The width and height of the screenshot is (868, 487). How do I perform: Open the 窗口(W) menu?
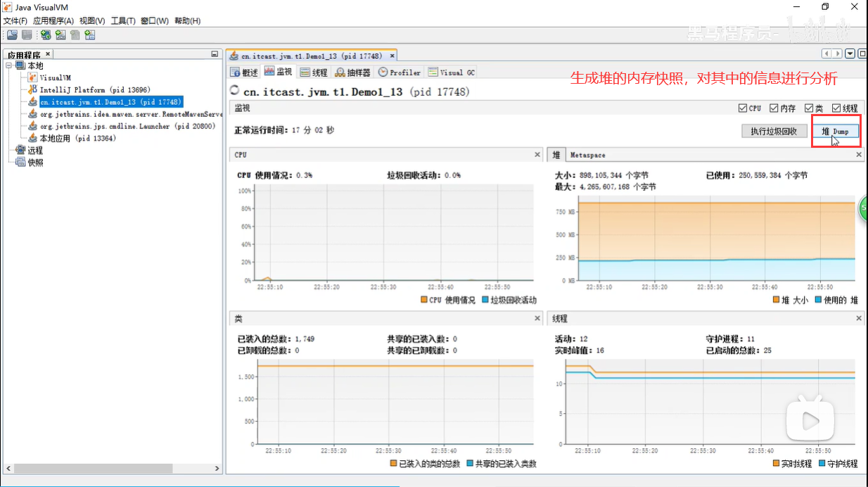155,20
